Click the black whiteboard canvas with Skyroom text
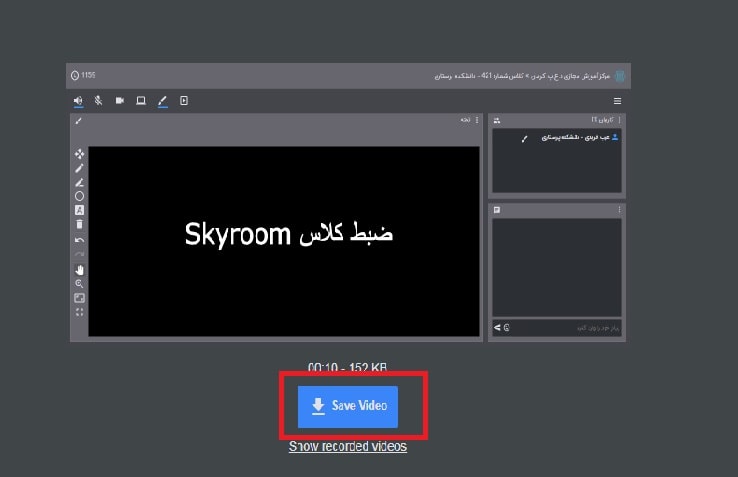This screenshot has width=738, height=477. coord(284,242)
